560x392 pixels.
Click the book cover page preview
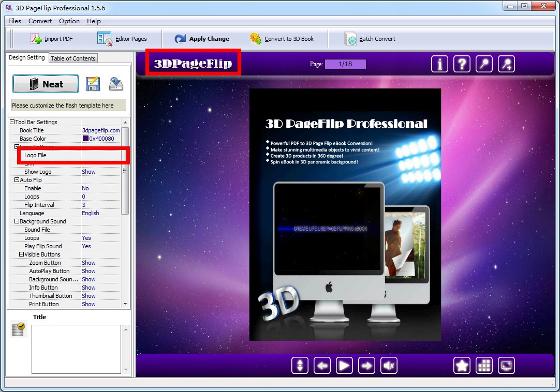345,214
